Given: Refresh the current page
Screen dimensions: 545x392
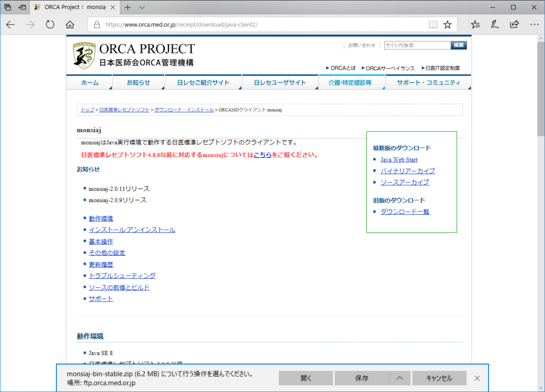Looking at the screenshot, I should (50, 24).
